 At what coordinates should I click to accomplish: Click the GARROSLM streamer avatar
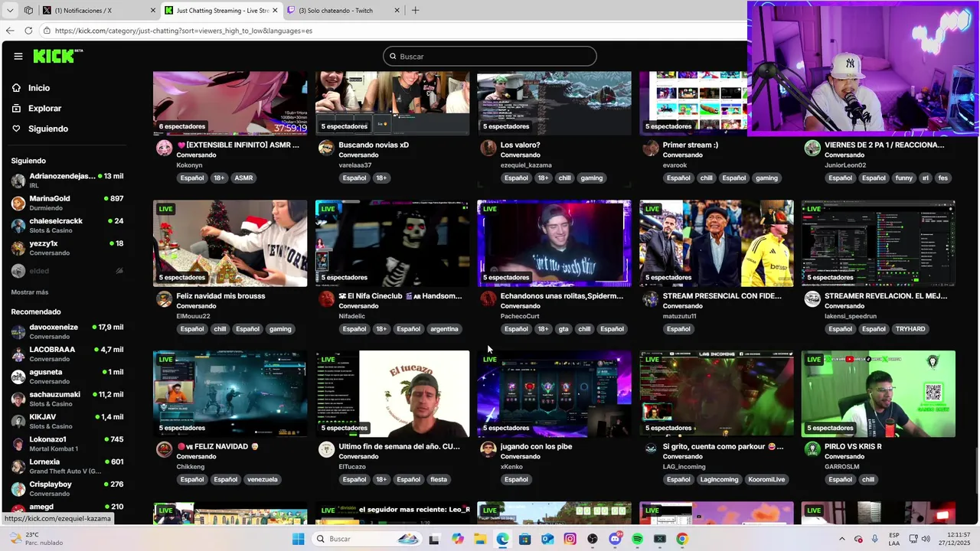[x=812, y=449]
